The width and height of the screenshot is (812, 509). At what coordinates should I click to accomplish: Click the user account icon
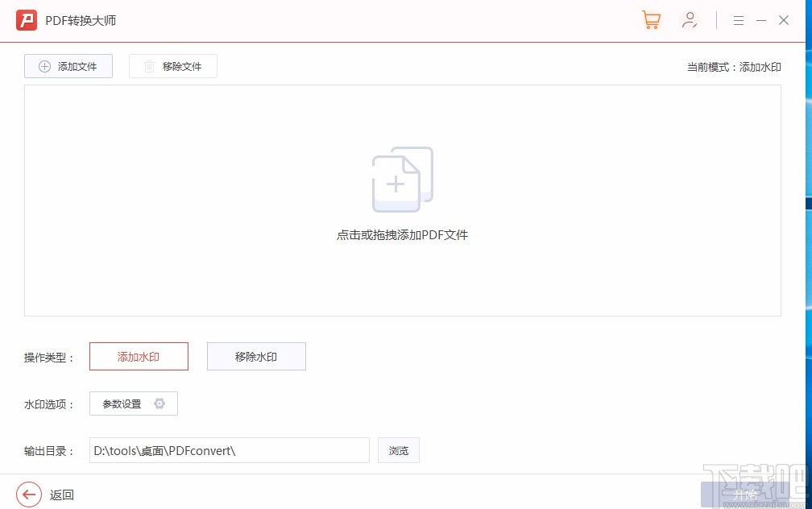[690, 19]
